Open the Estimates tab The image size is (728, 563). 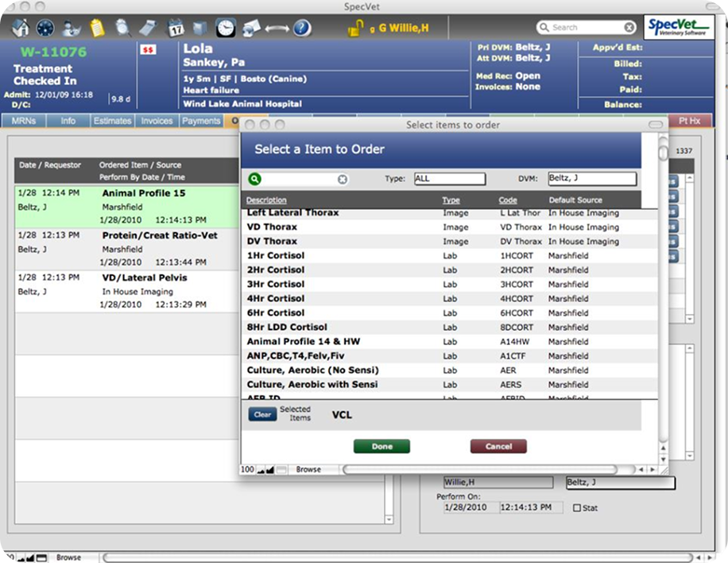[x=112, y=121]
